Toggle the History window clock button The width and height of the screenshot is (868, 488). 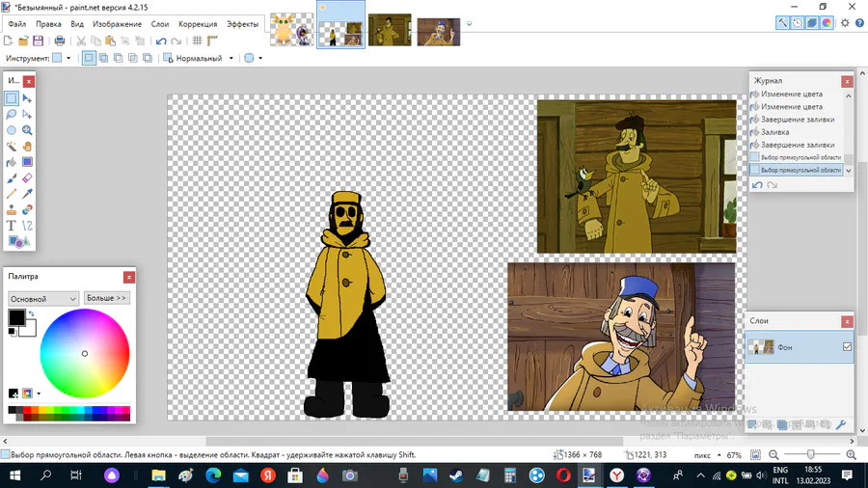(798, 23)
